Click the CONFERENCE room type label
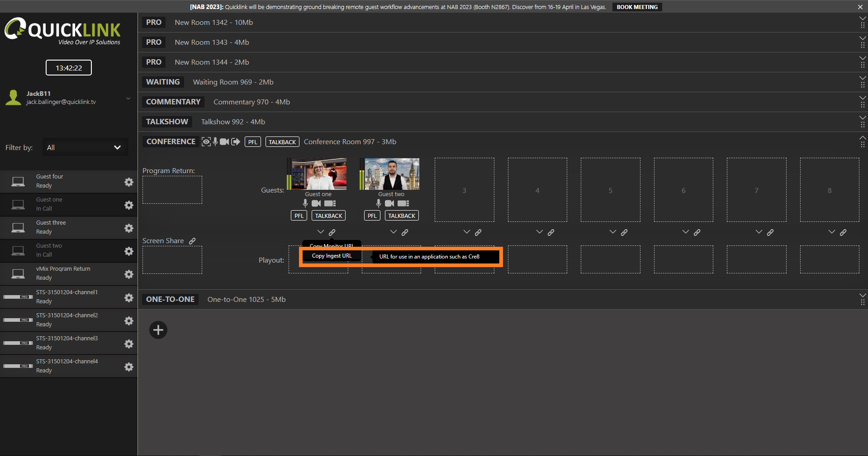 click(x=171, y=141)
